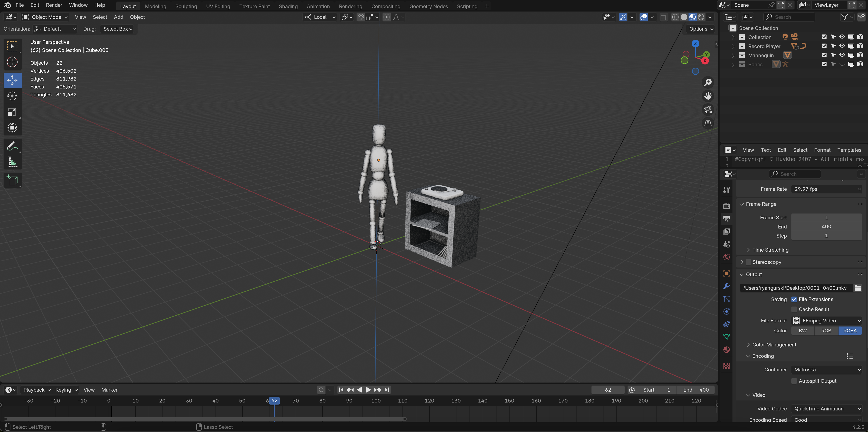Switch to the Shading workspace tab
This screenshot has height=432, width=868.
288,6
